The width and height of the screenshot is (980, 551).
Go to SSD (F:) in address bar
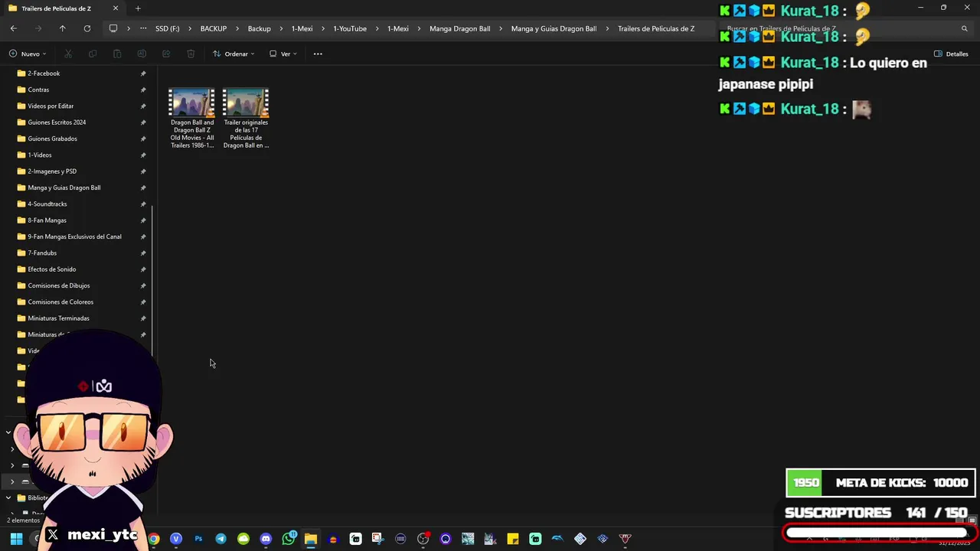pos(167,28)
